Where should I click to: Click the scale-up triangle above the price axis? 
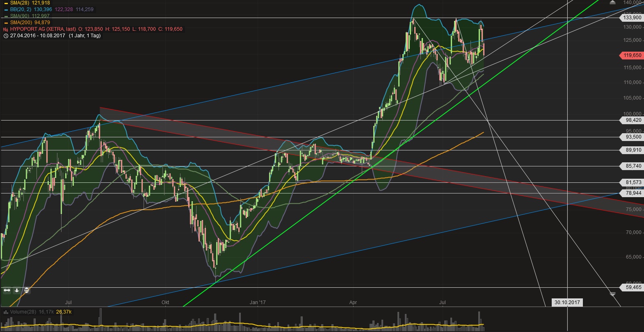[612, 2]
